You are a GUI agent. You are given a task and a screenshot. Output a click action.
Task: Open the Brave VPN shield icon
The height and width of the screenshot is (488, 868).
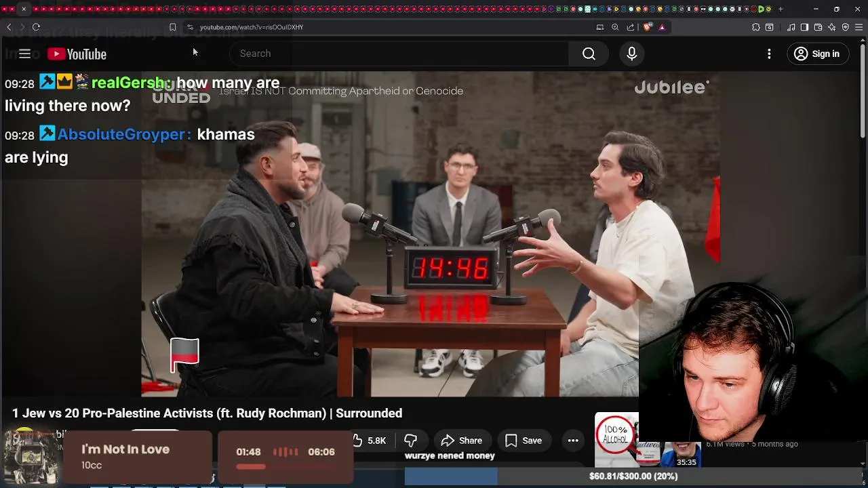(845, 27)
